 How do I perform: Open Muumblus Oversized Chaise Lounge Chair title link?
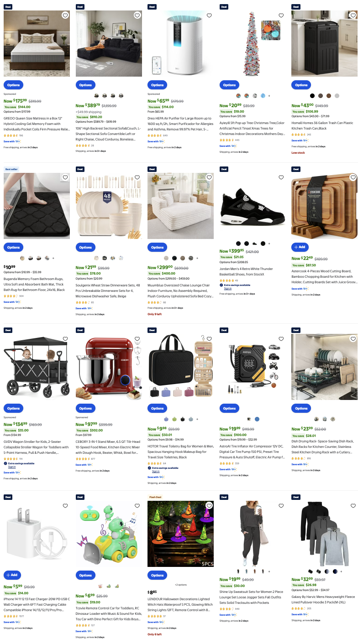click(x=180, y=283)
